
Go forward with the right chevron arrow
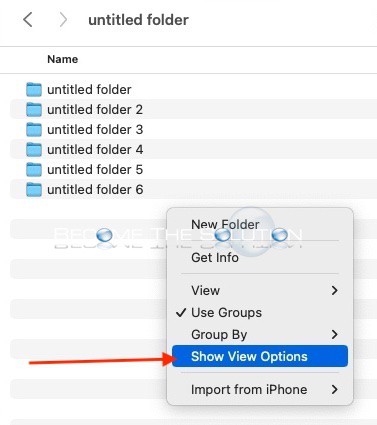[x=63, y=20]
